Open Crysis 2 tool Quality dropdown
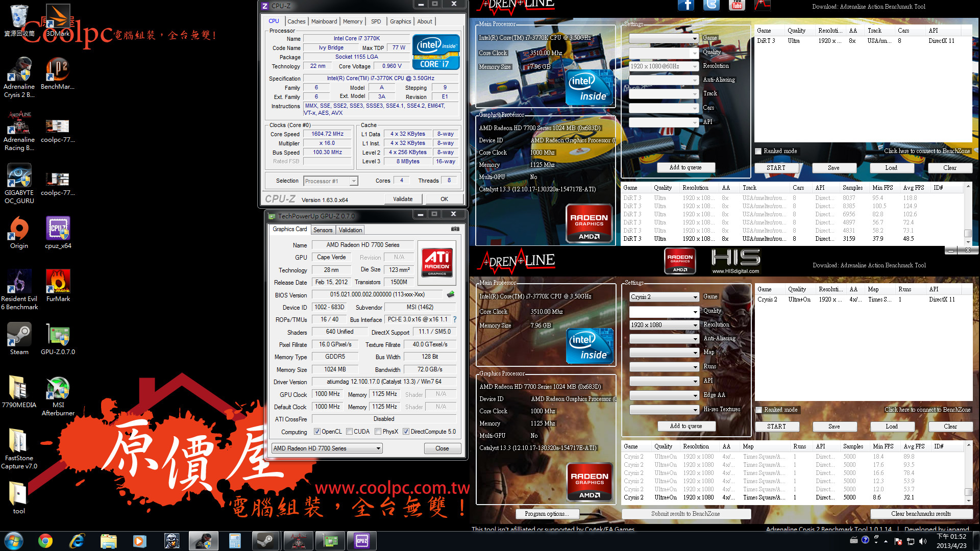980x551 pixels. pos(664,311)
